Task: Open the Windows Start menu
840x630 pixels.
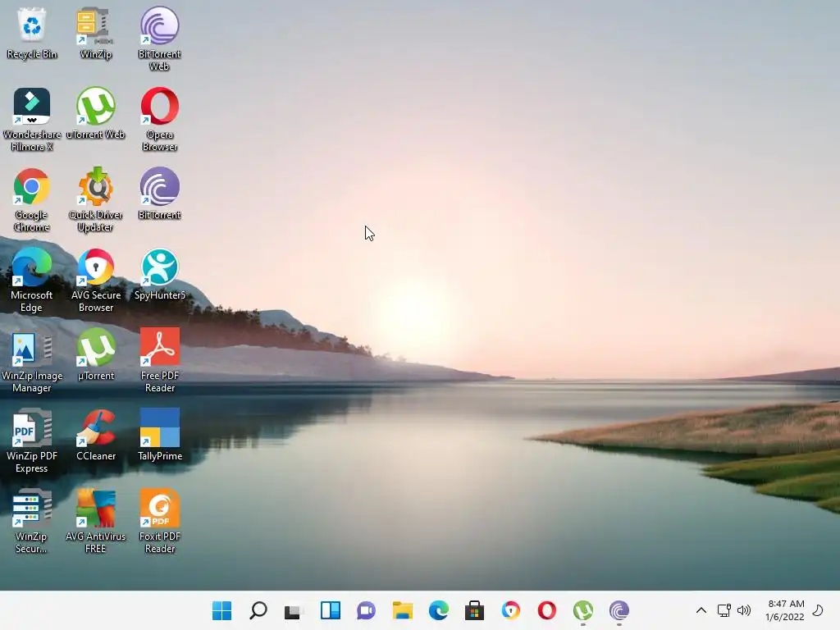Action: (221, 610)
